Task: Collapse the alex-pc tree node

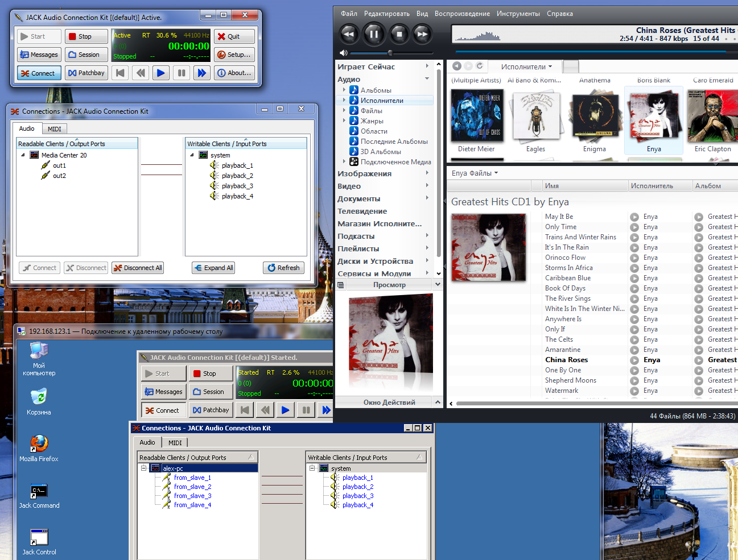Action: 144,468
